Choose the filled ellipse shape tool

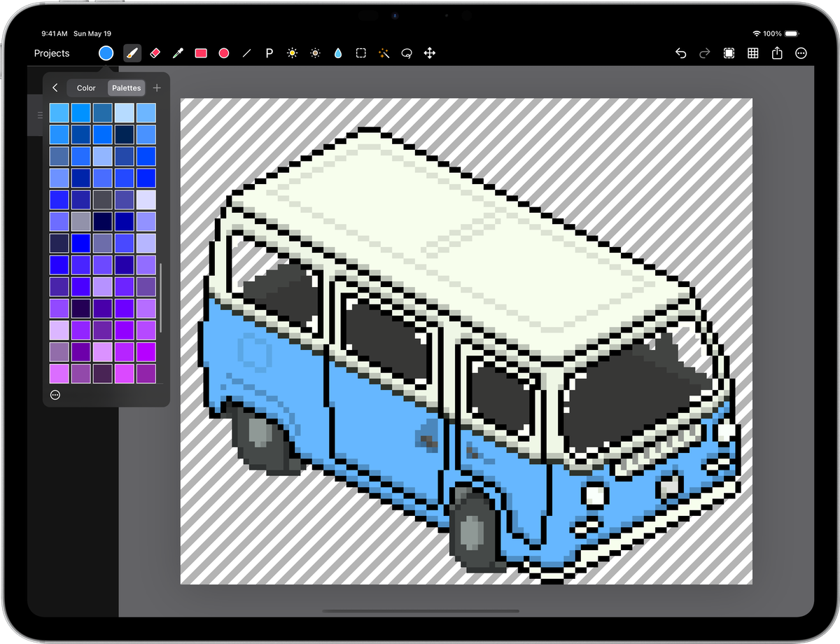pyautogui.click(x=224, y=53)
